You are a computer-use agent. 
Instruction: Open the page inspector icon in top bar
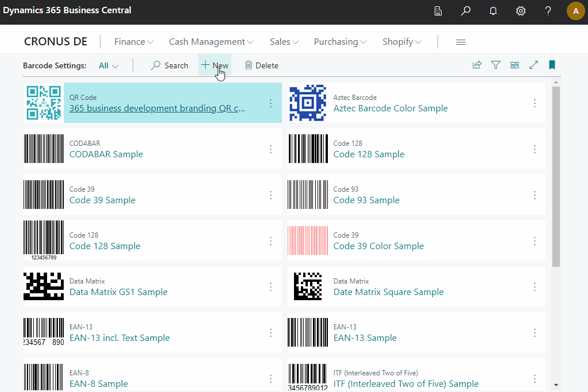click(438, 11)
